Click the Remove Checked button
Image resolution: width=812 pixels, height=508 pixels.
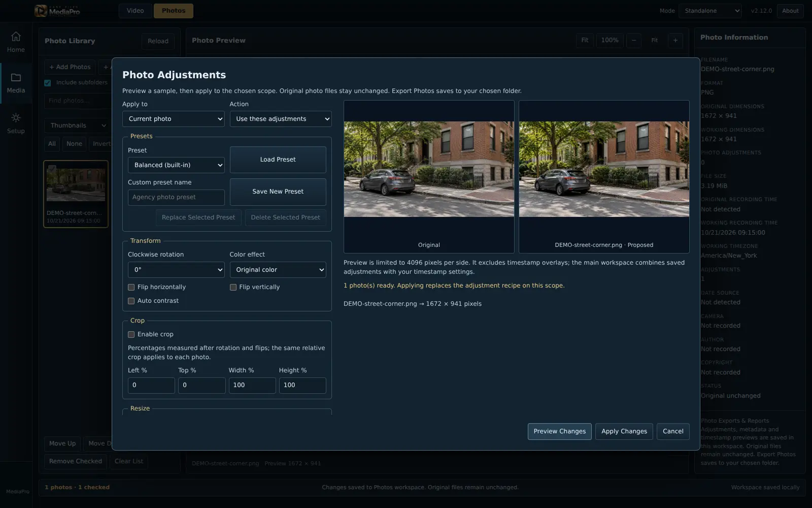coord(76,461)
